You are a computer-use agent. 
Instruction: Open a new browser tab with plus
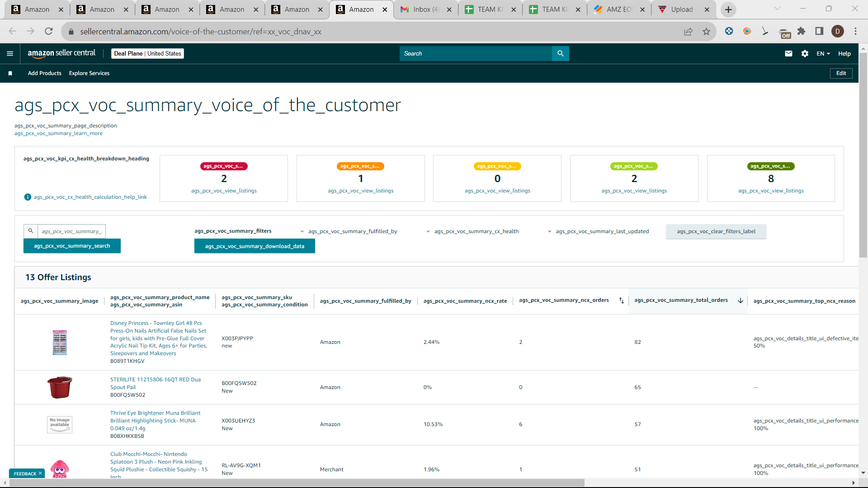(728, 9)
